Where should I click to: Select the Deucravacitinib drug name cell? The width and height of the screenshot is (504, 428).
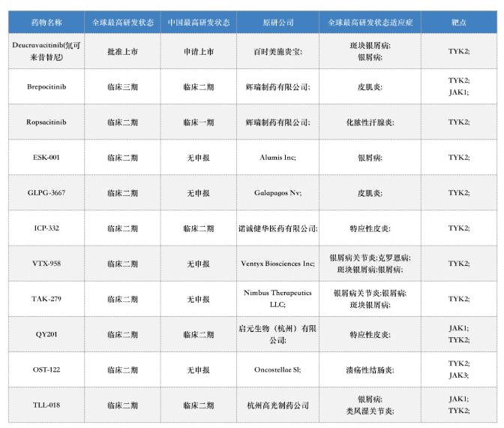coord(46,51)
